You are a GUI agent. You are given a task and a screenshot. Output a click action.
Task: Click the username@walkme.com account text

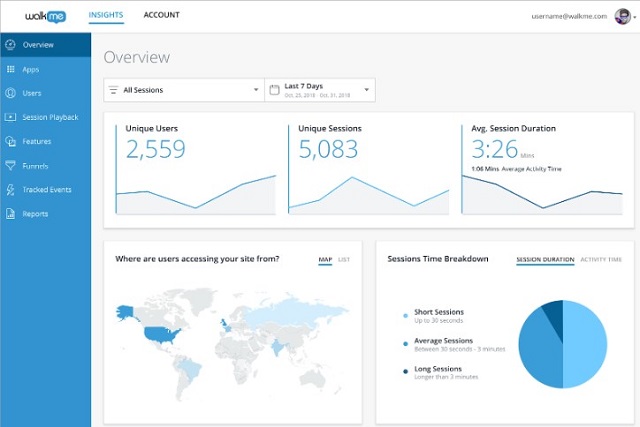pyautogui.click(x=569, y=16)
